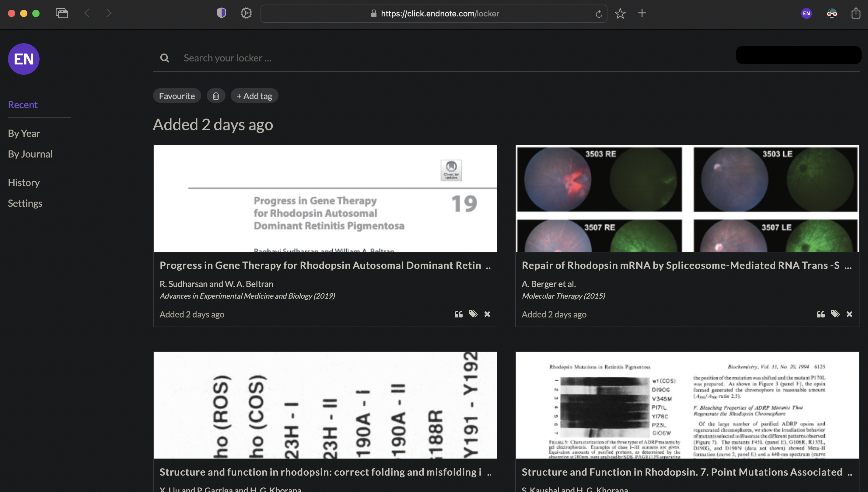This screenshot has height=492, width=868.
Task: Select the Favourite tag filter
Action: [x=177, y=96]
